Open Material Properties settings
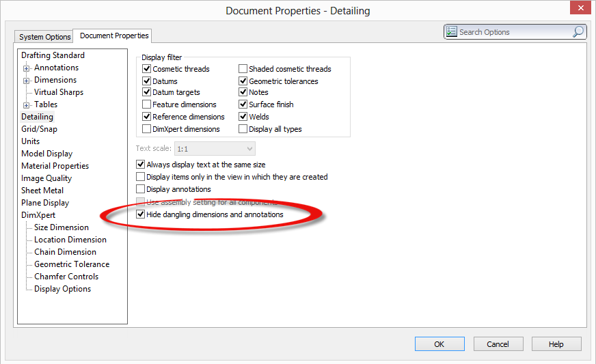Screen dimensions: 596x364 tap(55, 166)
